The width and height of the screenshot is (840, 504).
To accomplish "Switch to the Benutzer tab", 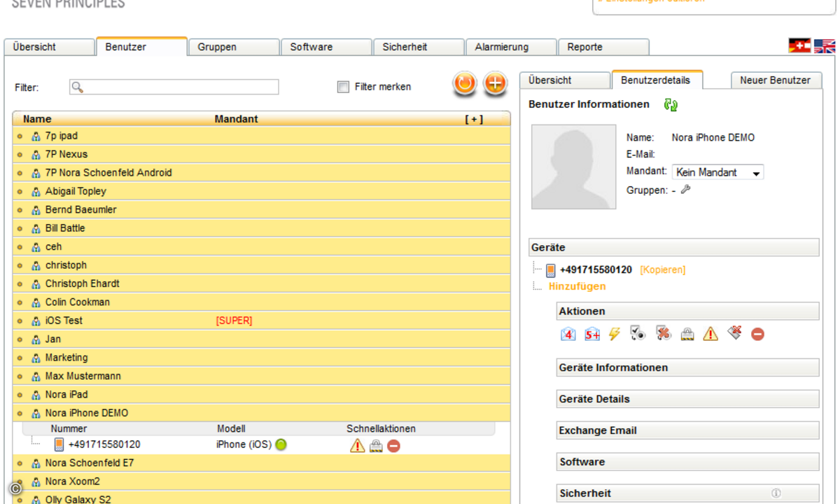I will coord(141,46).
